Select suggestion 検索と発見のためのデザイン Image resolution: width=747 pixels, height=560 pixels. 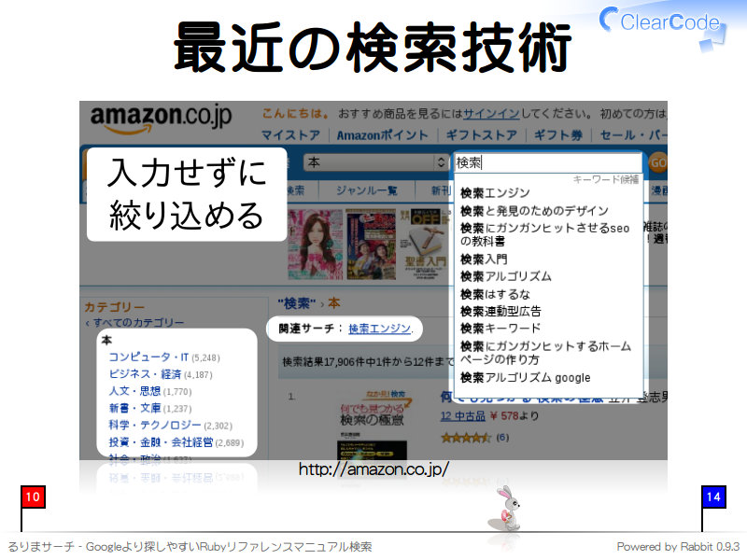click(x=534, y=211)
